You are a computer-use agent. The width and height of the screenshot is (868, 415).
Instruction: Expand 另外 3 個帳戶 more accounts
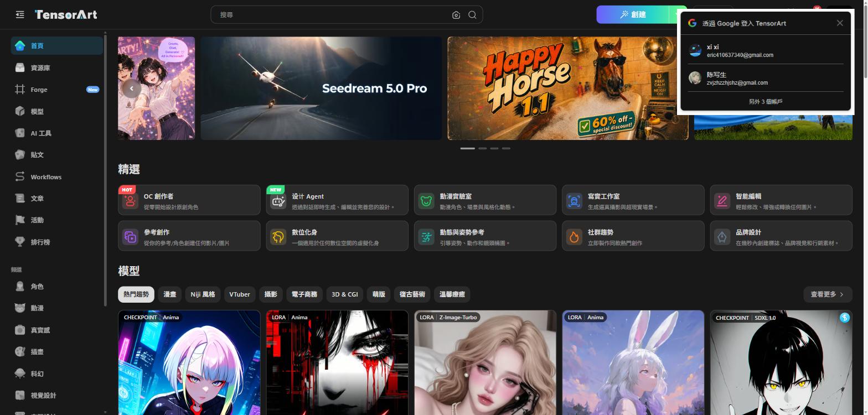pyautogui.click(x=766, y=102)
